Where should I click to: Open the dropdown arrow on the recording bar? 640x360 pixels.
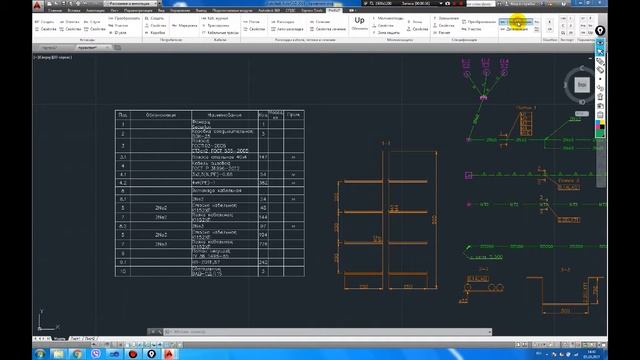point(441,3)
